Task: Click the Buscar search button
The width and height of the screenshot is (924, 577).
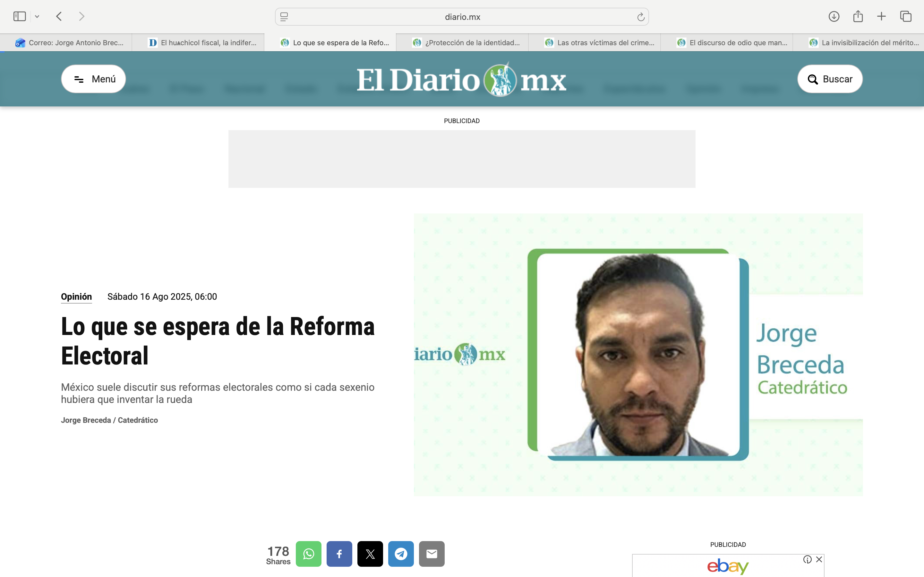Action: [830, 79]
